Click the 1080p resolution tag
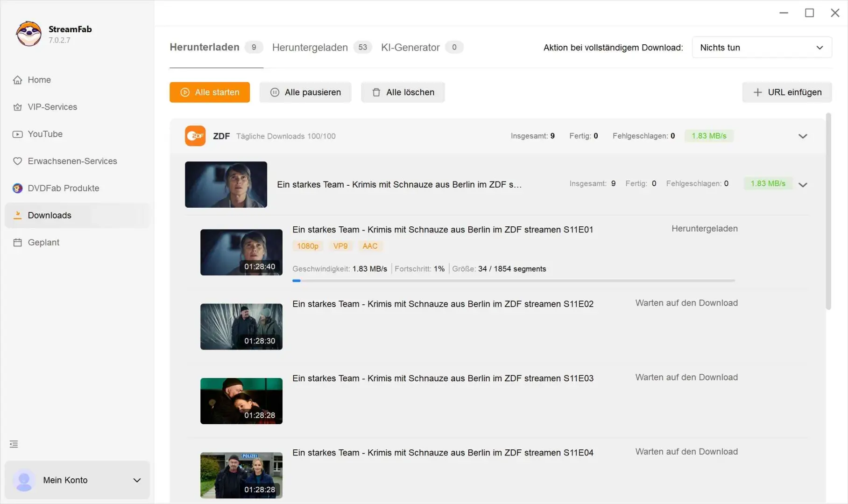 [308, 246]
